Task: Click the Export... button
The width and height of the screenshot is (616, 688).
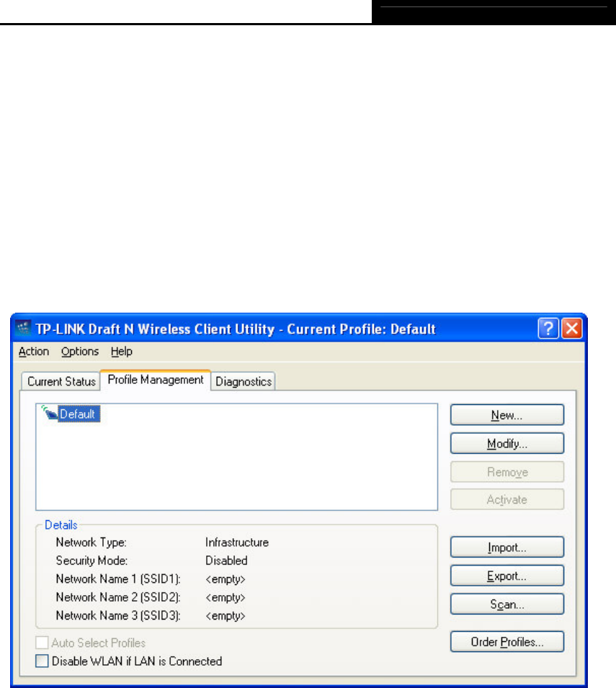Action: tap(506, 576)
